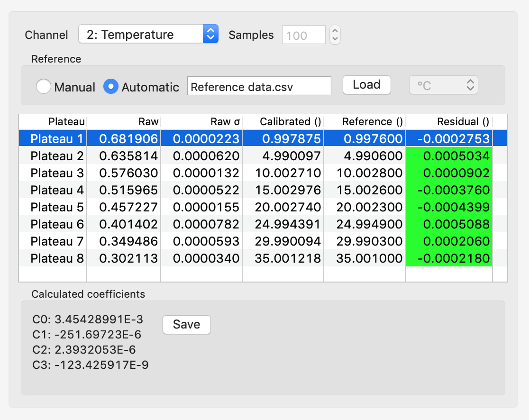529x420 pixels.
Task: Save the calculated coefficients
Action: pyautogui.click(x=186, y=325)
